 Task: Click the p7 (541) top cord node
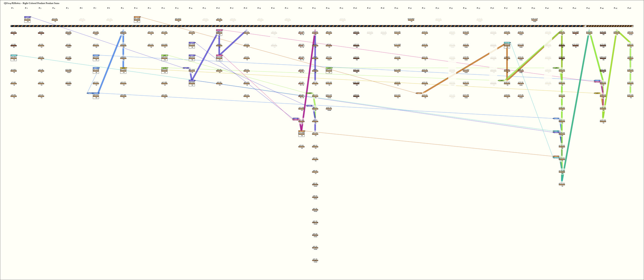coord(27,20)
